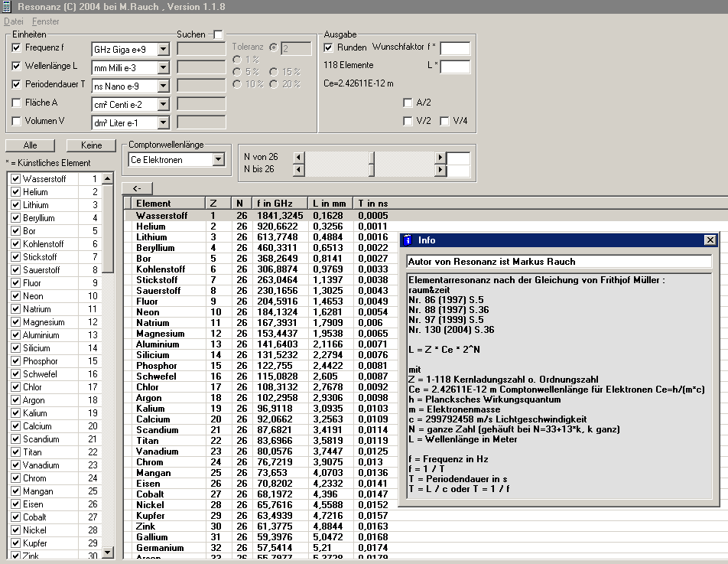Screen dimensions: 728x564
Task: Click the Alle button
Action: pyautogui.click(x=30, y=145)
